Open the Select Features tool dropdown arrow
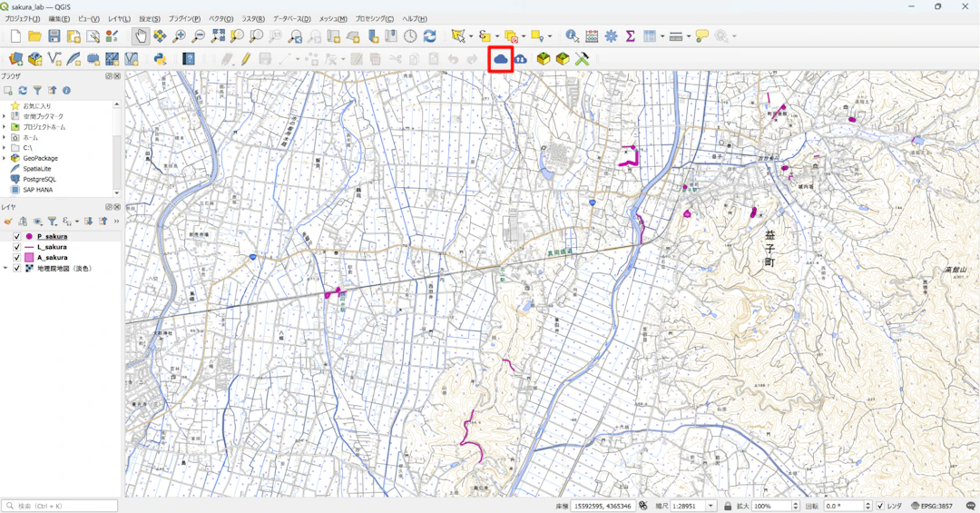This screenshot has height=513, width=980. click(x=471, y=36)
